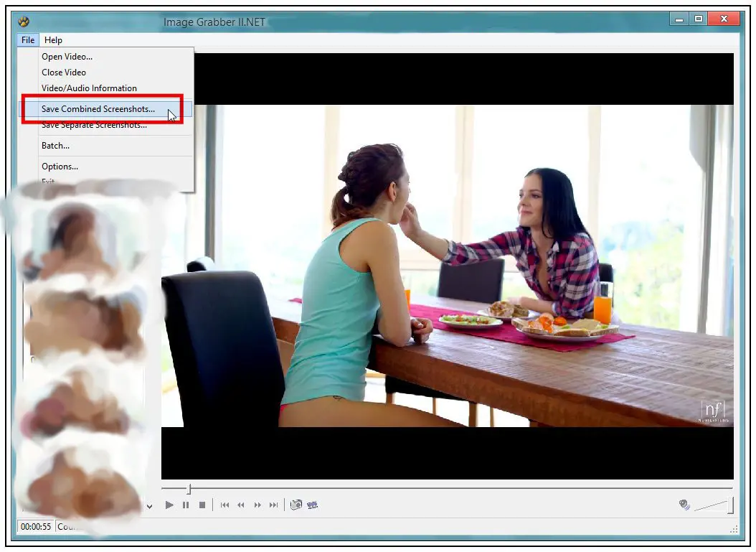Open Video/Audio Information

[x=89, y=88]
